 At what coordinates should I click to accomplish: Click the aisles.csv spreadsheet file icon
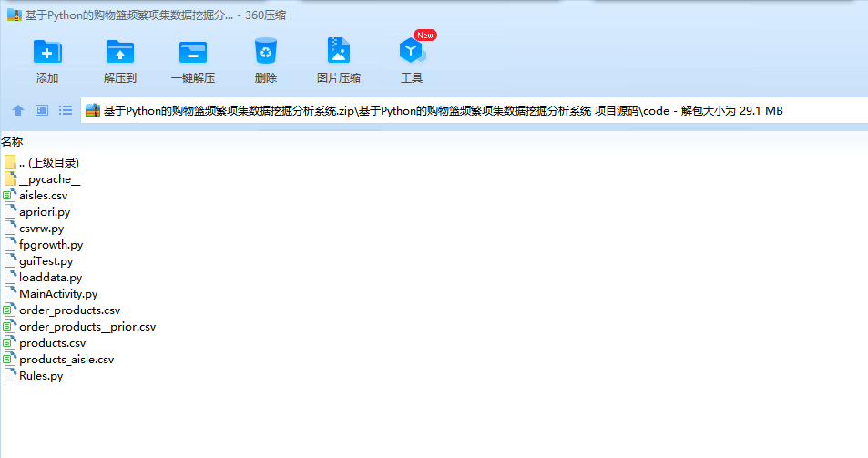click(9, 195)
